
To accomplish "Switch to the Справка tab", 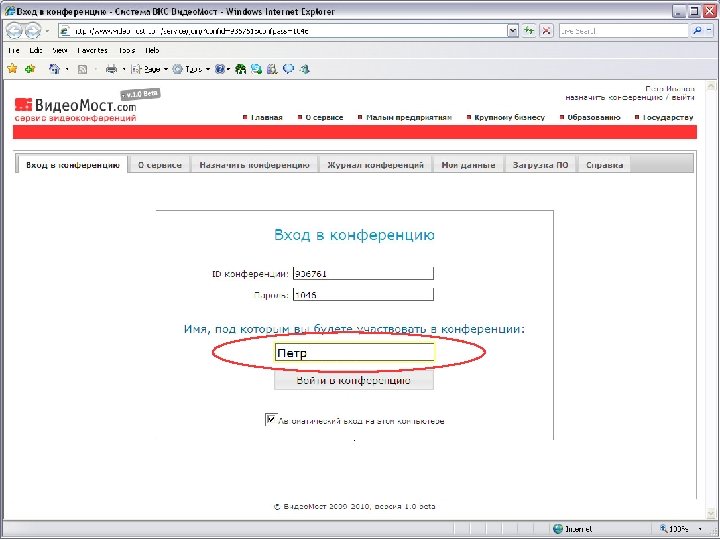I will [605, 165].
